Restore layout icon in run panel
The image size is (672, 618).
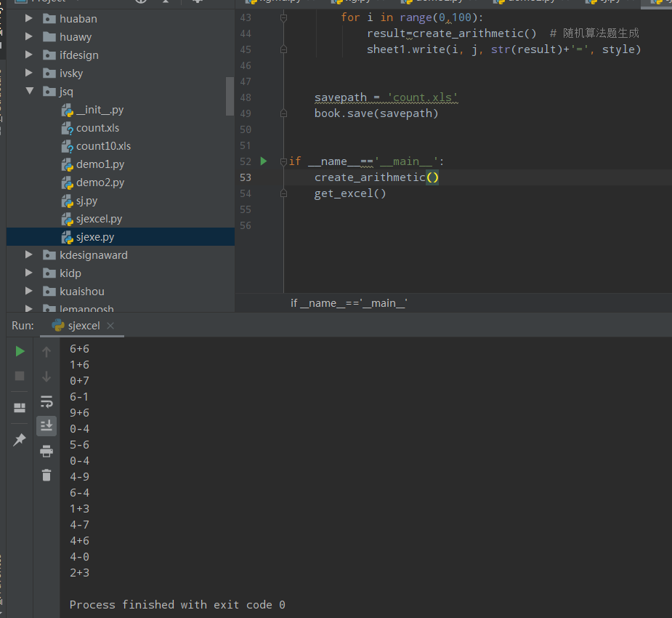(20, 407)
